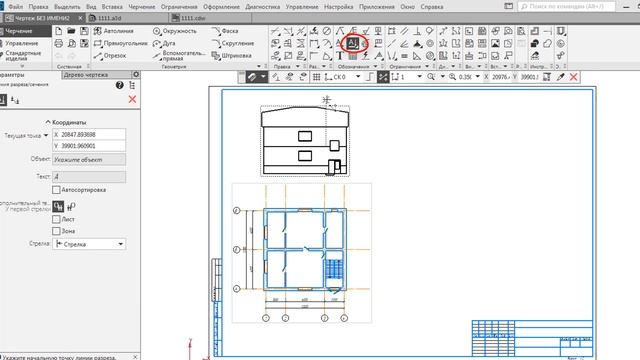Click the eyedropper copy properties icon
Screen dimensions: 640x360
point(561,77)
